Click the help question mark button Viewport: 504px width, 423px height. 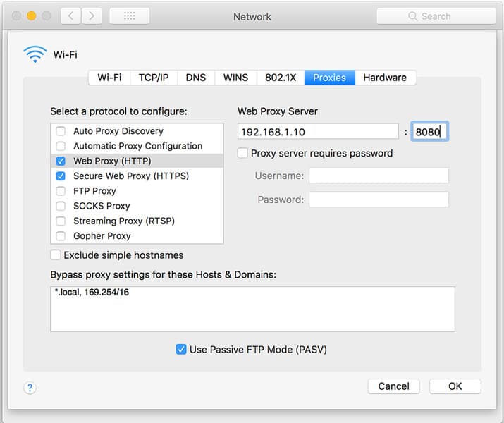(30, 388)
